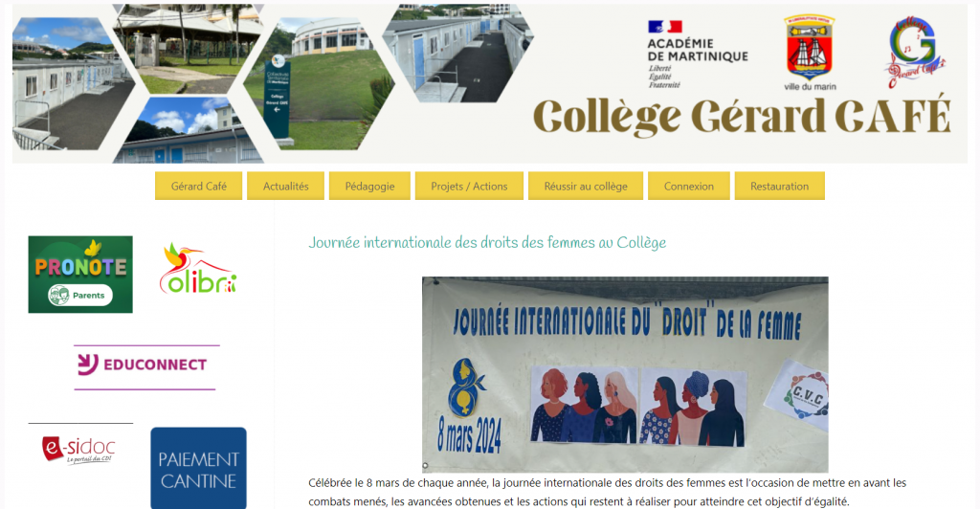Open the Actualités menu item
980x509 pixels.
point(285,187)
